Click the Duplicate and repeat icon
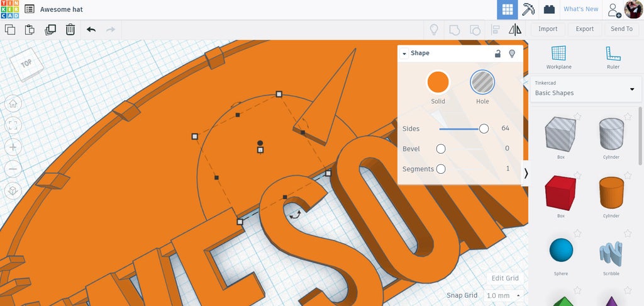The width and height of the screenshot is (644, 306). tap(50, 30)
